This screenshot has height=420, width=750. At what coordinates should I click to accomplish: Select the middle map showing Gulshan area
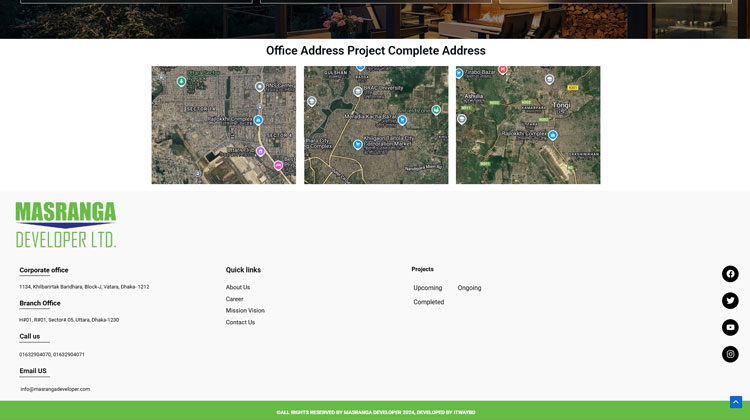point(376,125)
